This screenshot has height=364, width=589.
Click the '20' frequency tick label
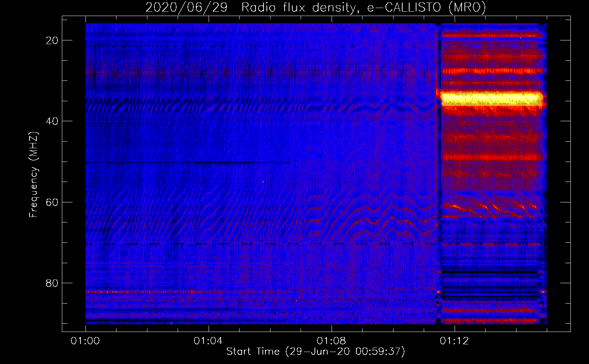[52, 40]
